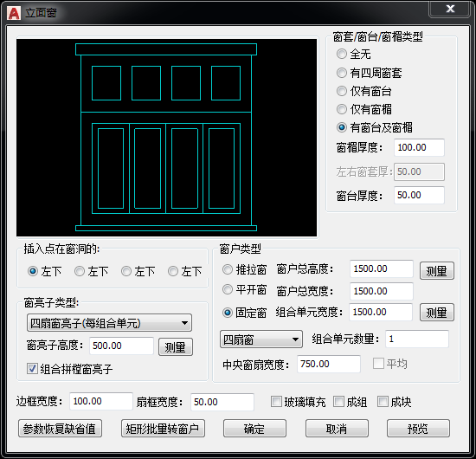This screenshot has height=459, width=476.
Task: Click the AutoCAD logo icon in title bar
Action: (14, 13)
